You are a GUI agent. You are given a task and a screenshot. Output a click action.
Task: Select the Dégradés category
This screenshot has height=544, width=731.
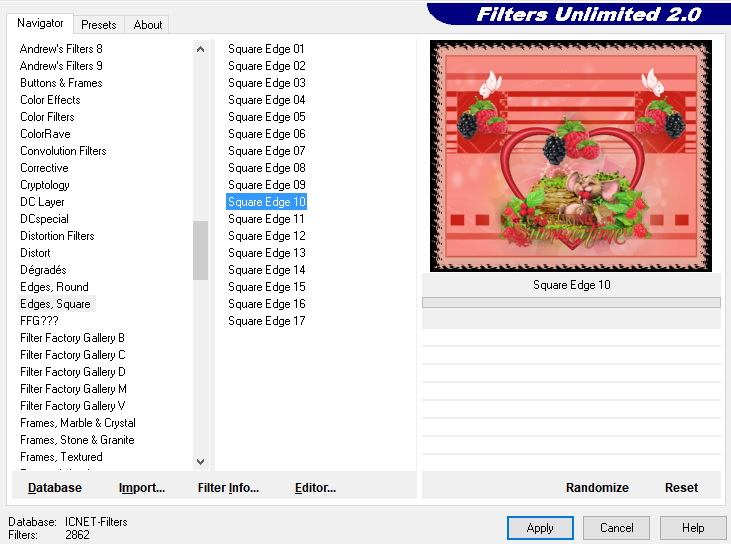coord(43,270)
